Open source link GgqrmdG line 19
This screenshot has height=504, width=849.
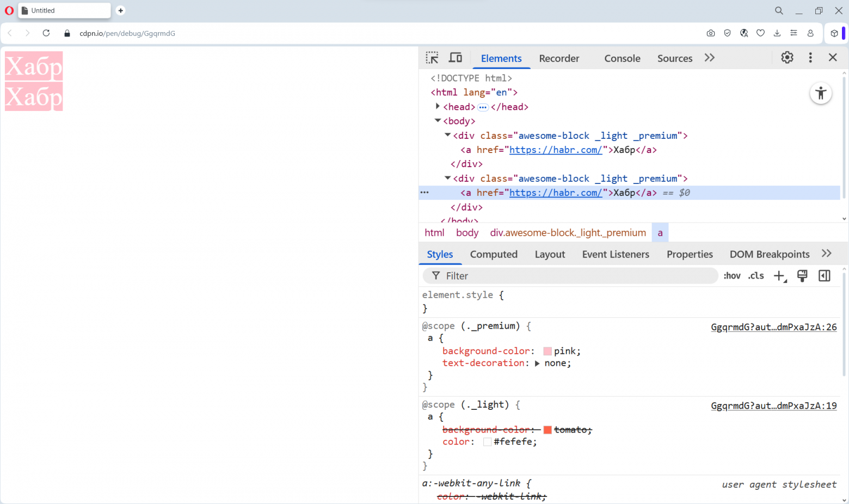pyautogui.click(x=774, y=405)
